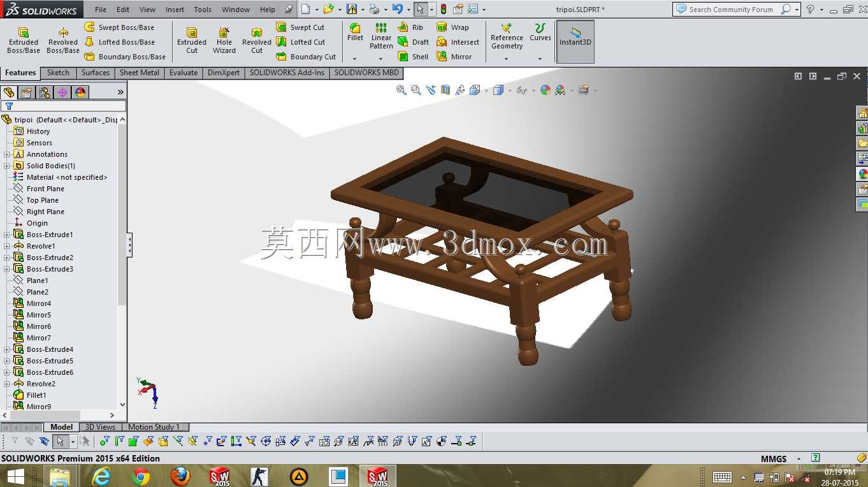
Task: Choose the Intersect tool
Action: pos(458,42)
